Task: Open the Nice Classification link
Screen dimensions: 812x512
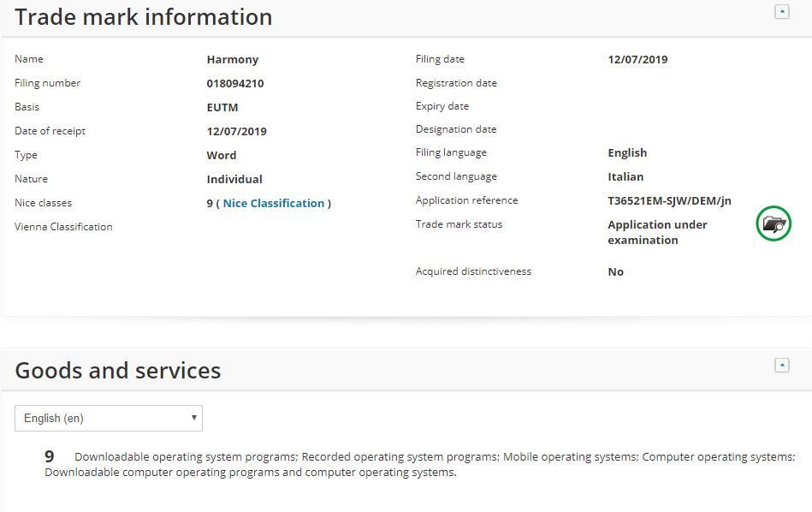Action: (274, 203)
